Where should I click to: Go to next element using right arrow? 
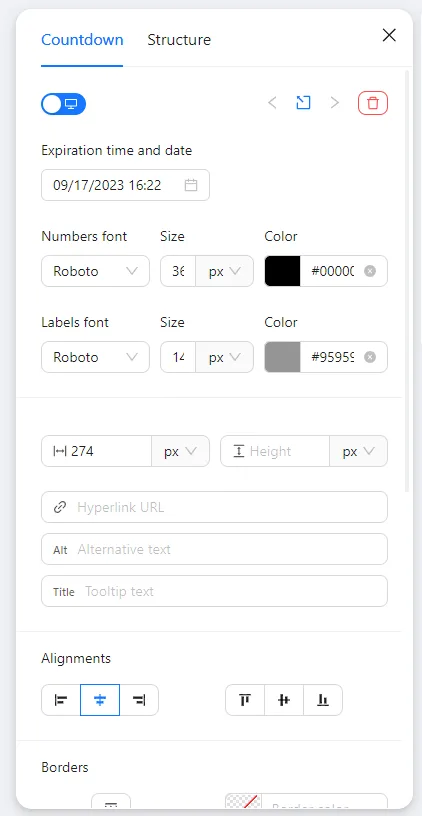pyautogui.click(x=335, y=103)
